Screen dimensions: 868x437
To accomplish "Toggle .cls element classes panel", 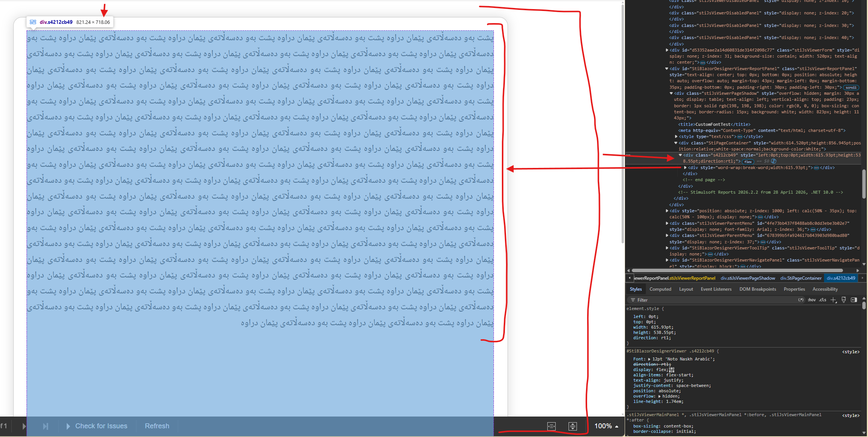I will (823, 300).
